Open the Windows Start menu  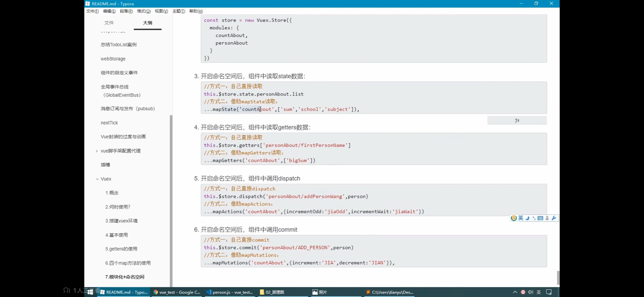coord(90,292)
